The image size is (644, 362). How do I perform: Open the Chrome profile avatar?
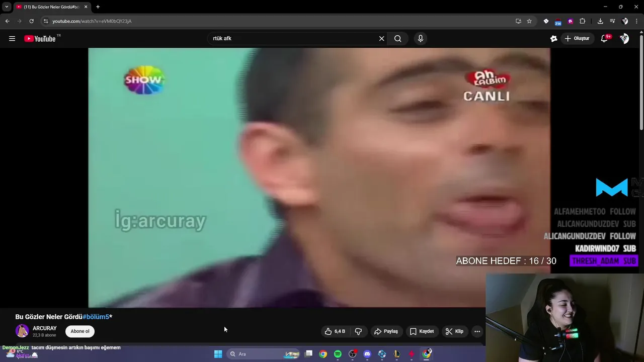[x=625, y=21]
